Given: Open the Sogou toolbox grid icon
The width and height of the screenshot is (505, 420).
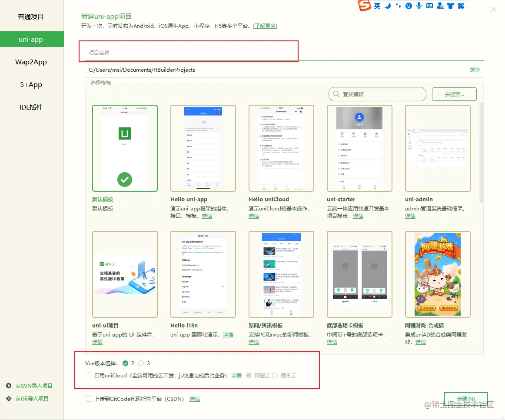Looking at the screenshot, I should click(461, 6).
